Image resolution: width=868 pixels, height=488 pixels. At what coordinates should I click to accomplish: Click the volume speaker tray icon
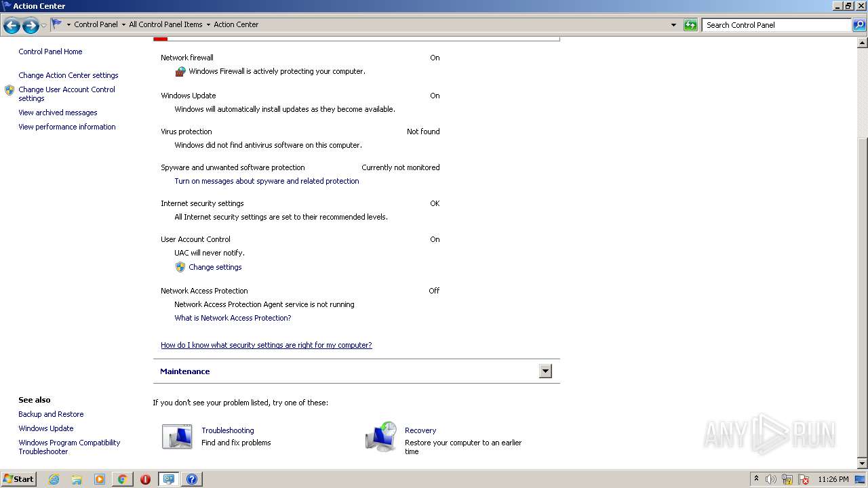(x=771, y=479)
